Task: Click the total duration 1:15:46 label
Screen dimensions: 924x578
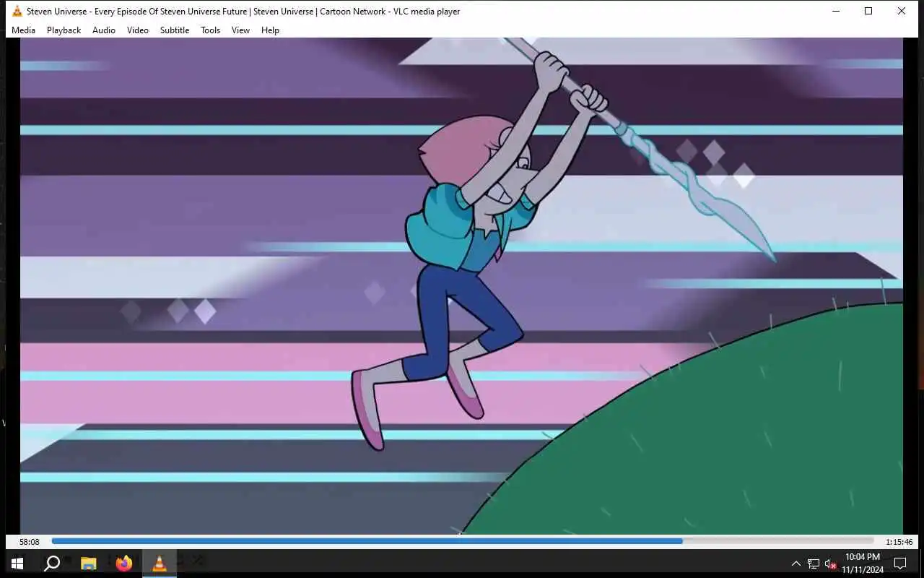Action: click(x=899, y=542)
